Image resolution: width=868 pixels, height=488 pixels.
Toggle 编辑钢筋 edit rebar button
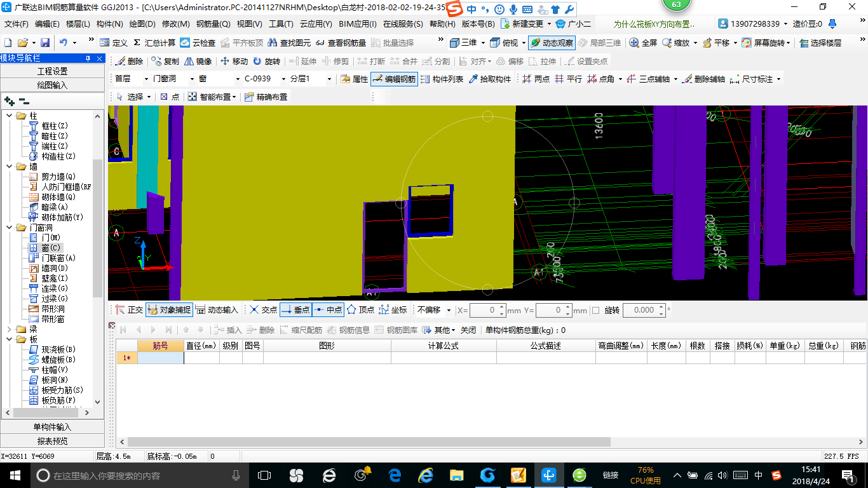pos(394,79)
